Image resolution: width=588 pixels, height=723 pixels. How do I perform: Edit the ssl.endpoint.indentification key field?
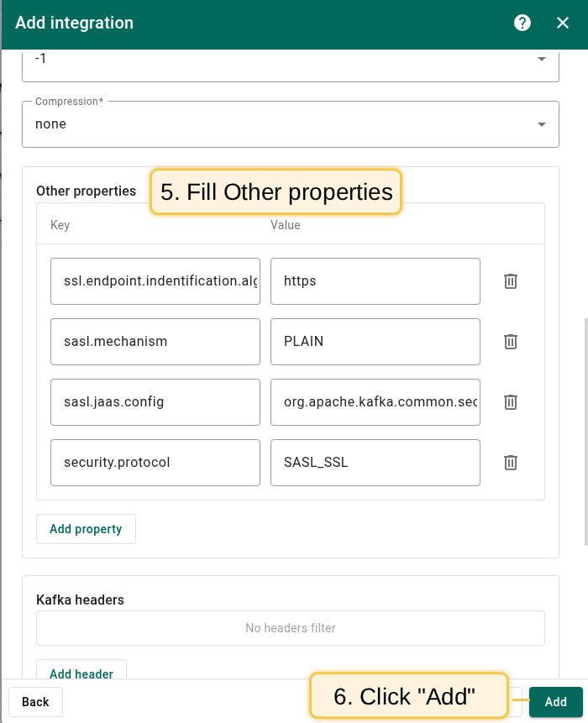(x=155, y=281)
